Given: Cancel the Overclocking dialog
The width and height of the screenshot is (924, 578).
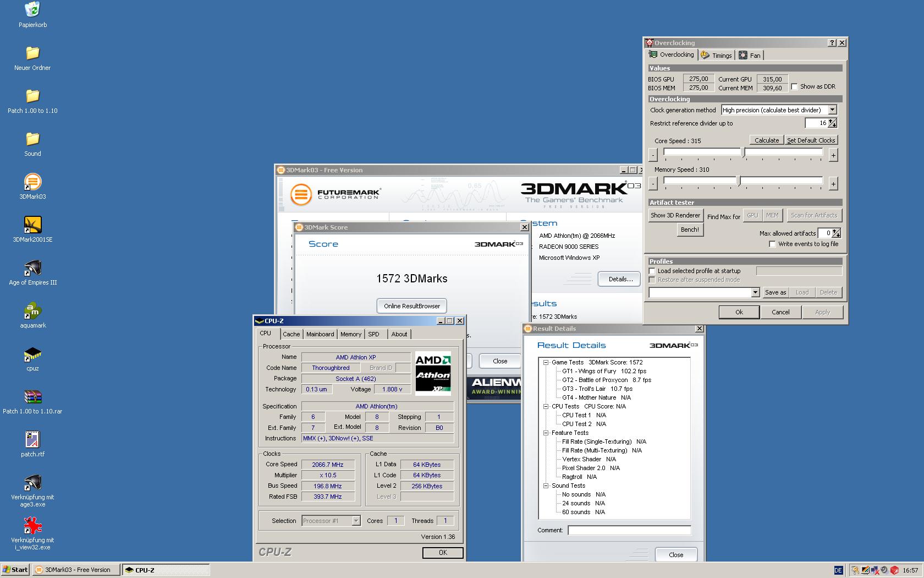Looking at the screenshot, I should point(780,312).
